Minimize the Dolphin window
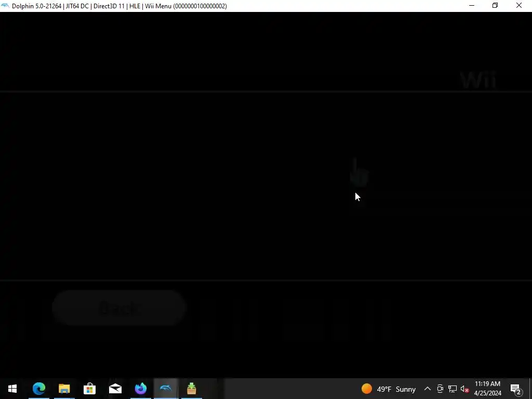The height and width of the screenshot is (399, 532). (472, 6)
